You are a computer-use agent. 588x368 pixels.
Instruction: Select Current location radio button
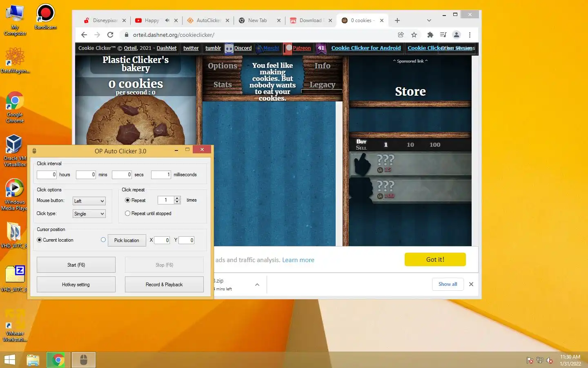coord(39,240)
